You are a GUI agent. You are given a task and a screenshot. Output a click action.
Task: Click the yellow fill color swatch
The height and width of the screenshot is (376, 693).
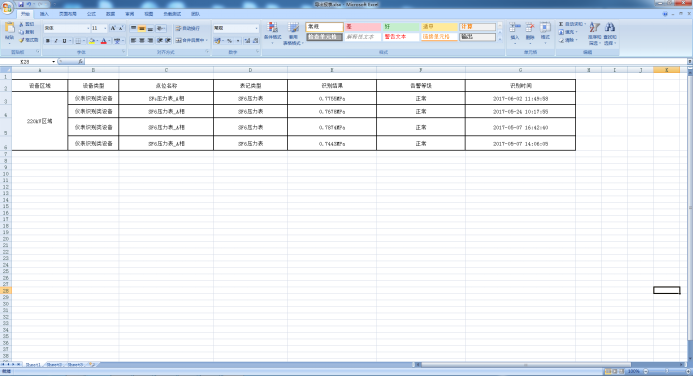(91, 41)
